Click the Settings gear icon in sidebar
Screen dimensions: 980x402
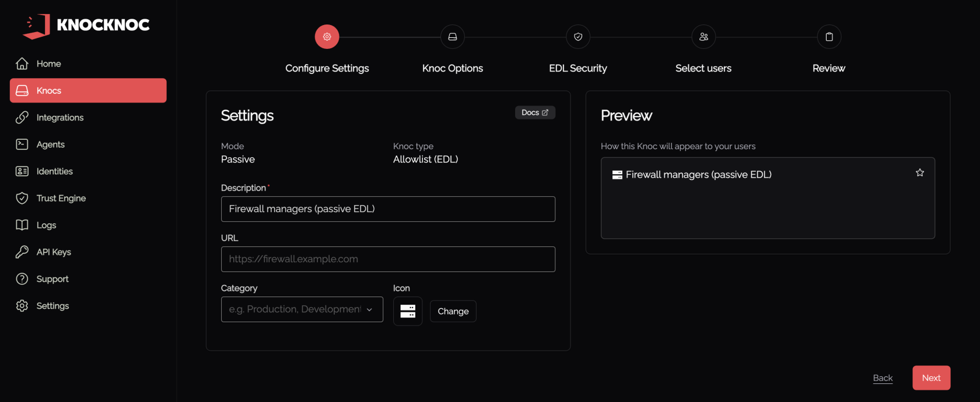22,306
